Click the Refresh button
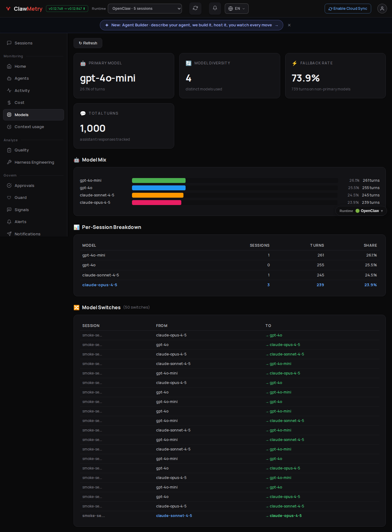Image resolution: width=392 pixels, height=532 pixels. coord(88,43)
